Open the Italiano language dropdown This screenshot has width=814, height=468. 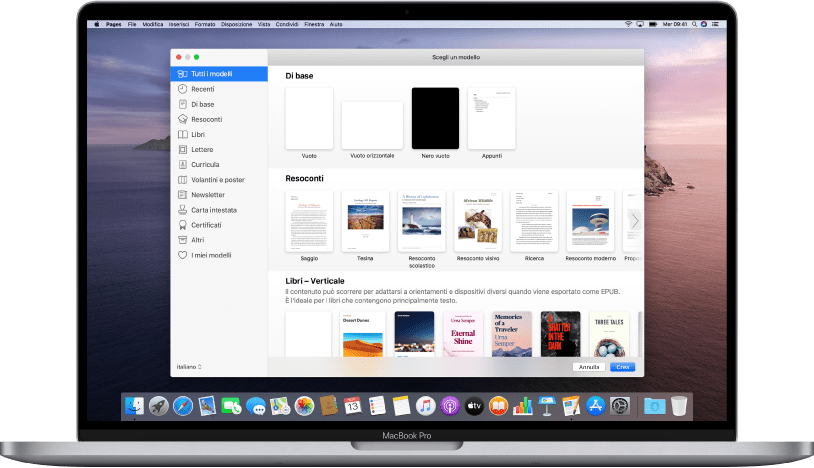(x=189, y=367)
